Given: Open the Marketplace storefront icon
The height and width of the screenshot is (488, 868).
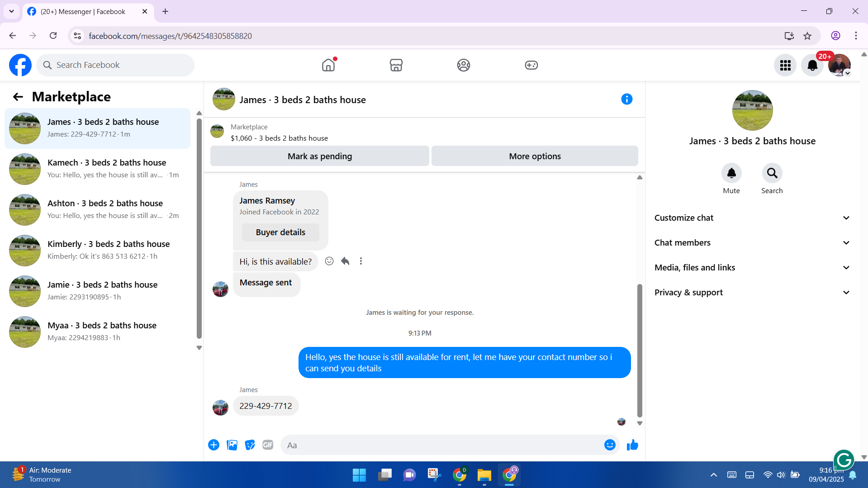Looking at the screenshot, I should (x=396, y=65).
